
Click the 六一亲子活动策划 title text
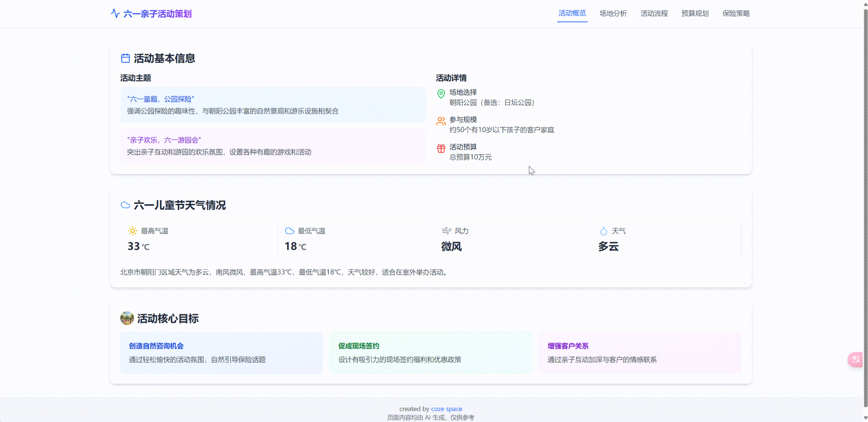[158, 14]
